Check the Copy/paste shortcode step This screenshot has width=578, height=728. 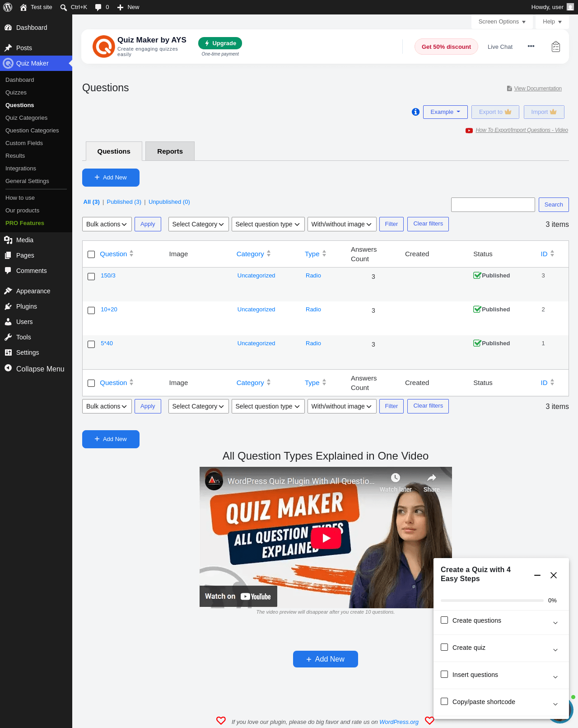pyautogui.click(x=444, y=701)
